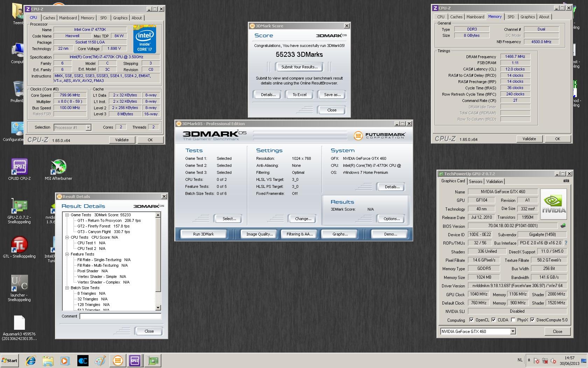Click Change button under Settings
Screen dimensions: 588x368
pyautogui.click(x=303, y=219)
